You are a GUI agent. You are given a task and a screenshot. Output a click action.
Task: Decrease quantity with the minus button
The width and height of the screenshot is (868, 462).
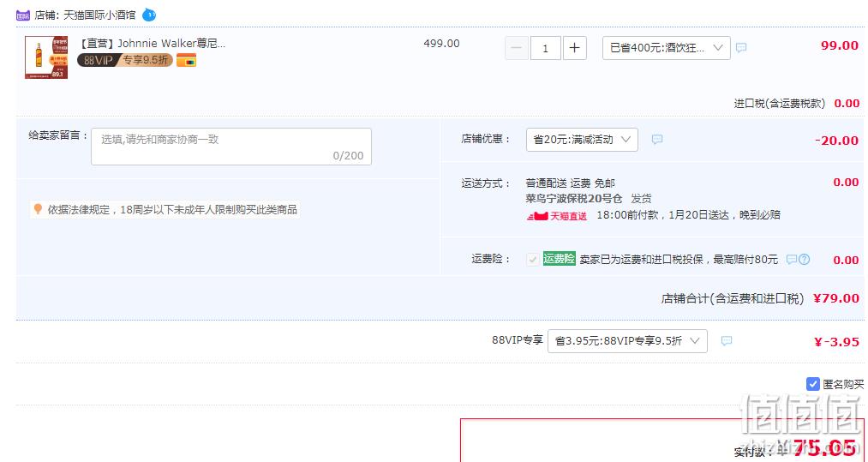[516, 48]
